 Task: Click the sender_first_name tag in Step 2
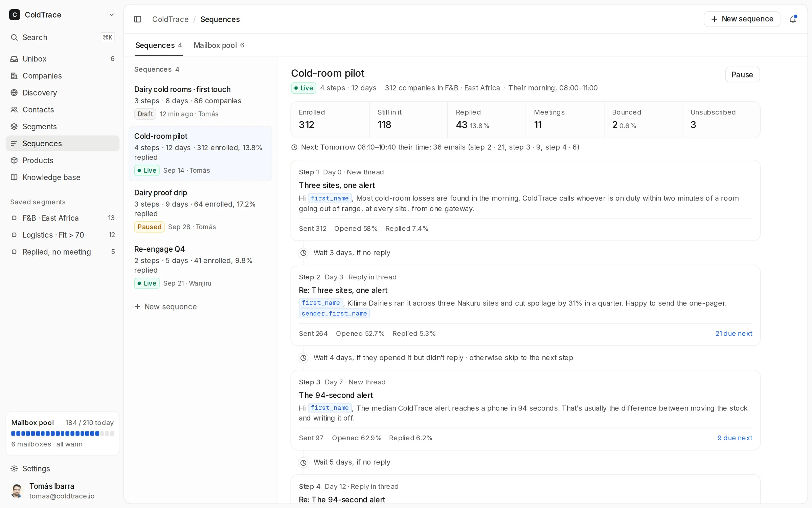point(334,313)
